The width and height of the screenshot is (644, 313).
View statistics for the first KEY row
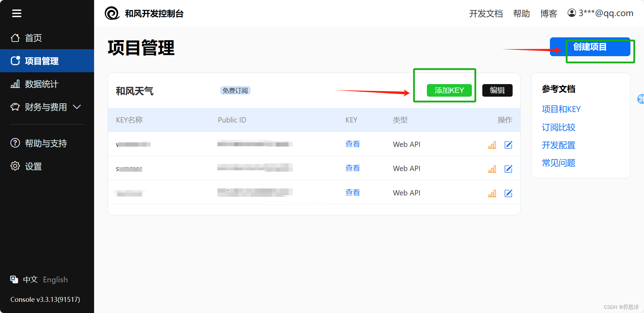492,145
